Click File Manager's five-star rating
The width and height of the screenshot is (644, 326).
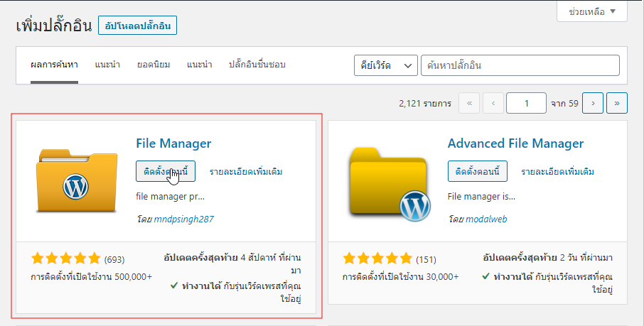click(x=65, y=259)
